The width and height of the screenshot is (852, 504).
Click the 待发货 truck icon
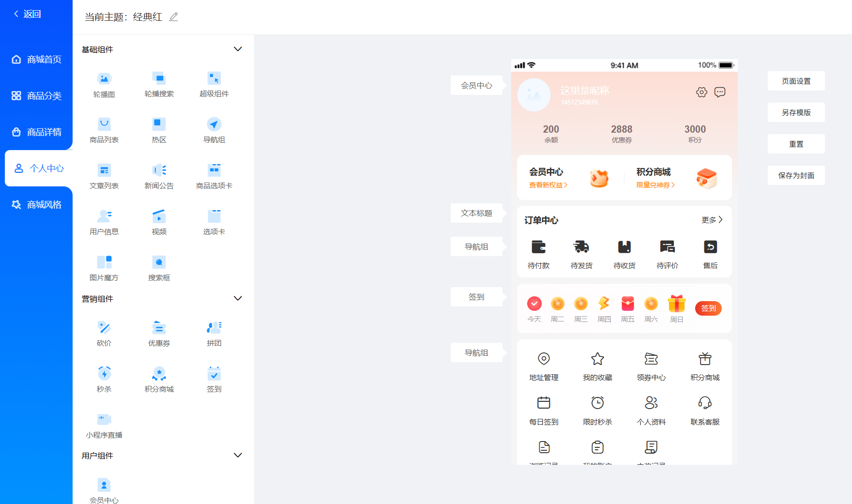(581, 247)
